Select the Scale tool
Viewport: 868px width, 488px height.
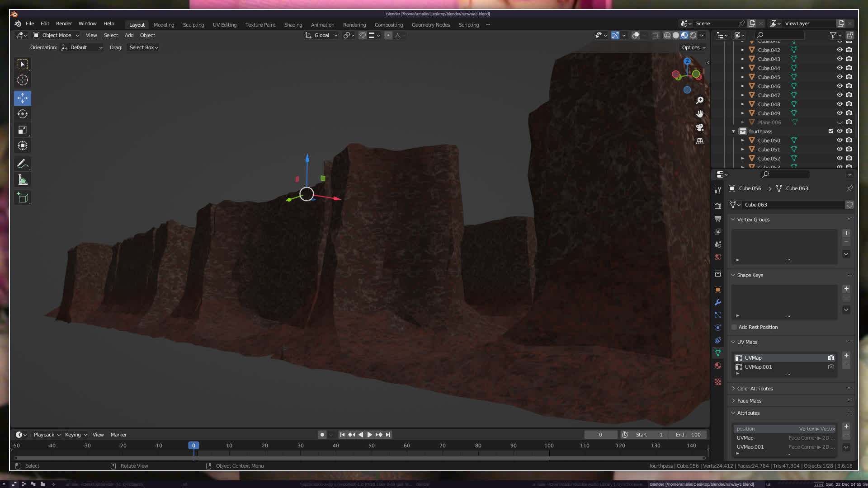[23, 130]
